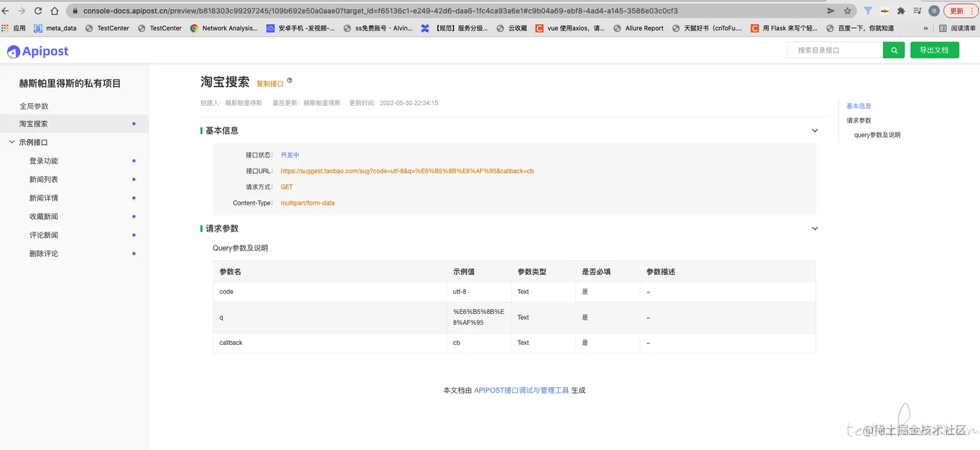
Task: Click the callback parameter name cell
Action: pos(329,343)
